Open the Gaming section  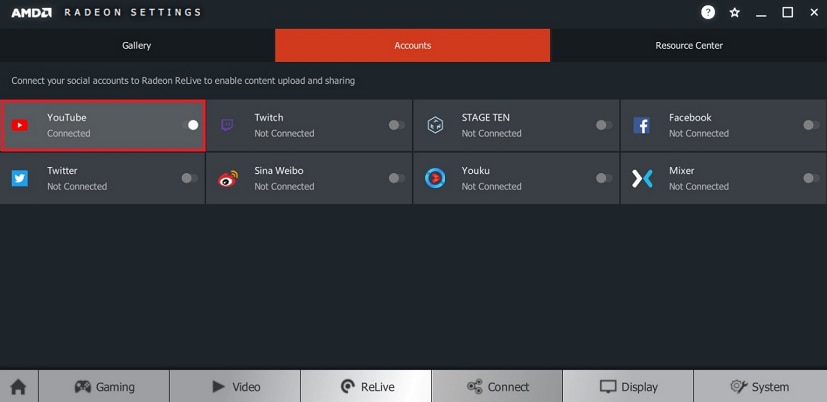tap(104, 387)
